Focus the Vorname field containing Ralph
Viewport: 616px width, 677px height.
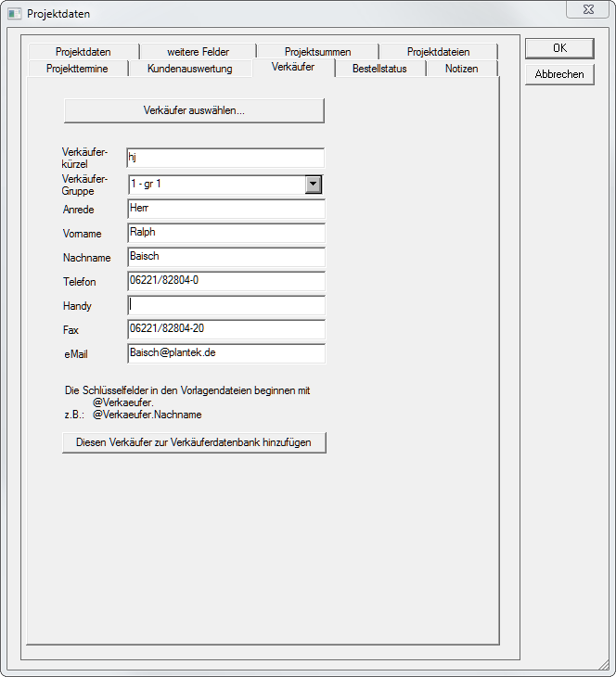225,233
